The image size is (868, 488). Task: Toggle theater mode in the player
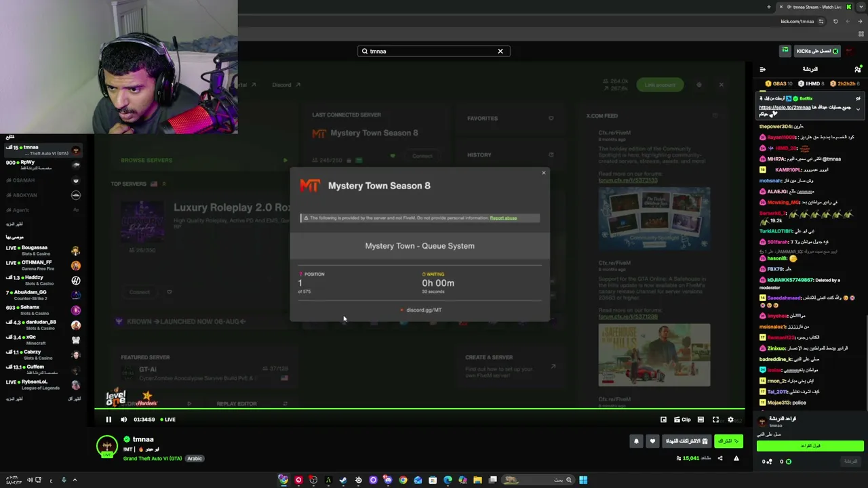701,420
